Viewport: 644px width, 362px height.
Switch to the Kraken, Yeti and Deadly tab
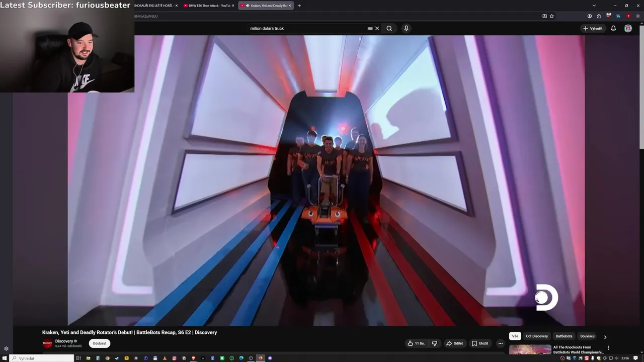266,6
